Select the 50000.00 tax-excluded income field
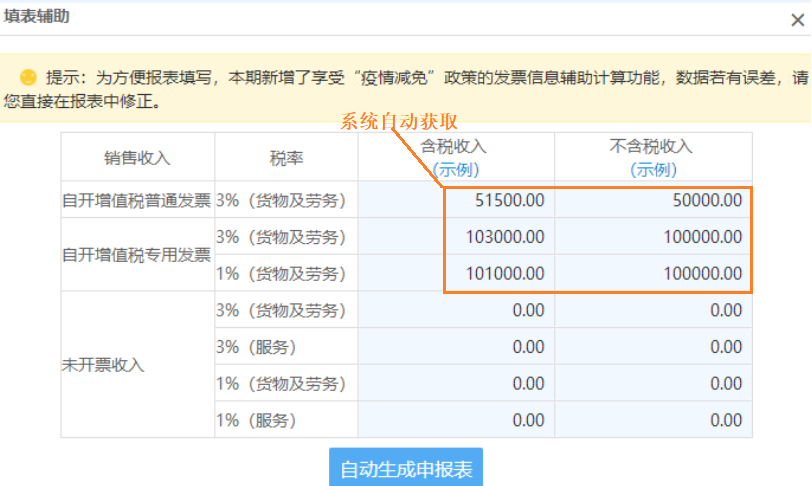 point(654,200)
